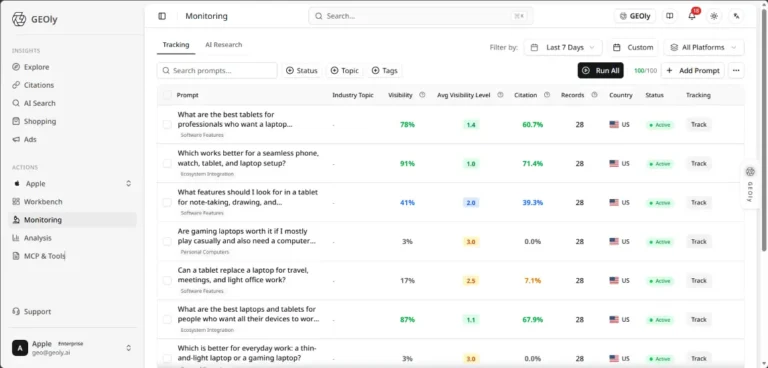Expand the Apple brand switcher

72,184
